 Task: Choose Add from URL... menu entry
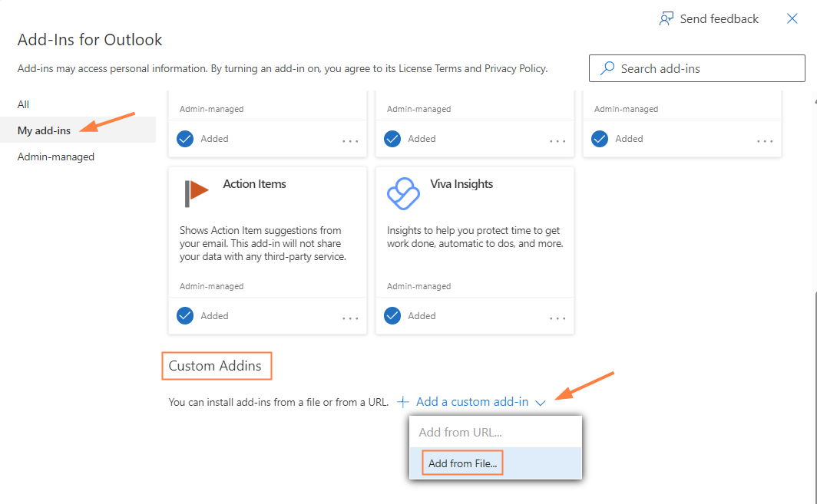[x=495, y=432]
